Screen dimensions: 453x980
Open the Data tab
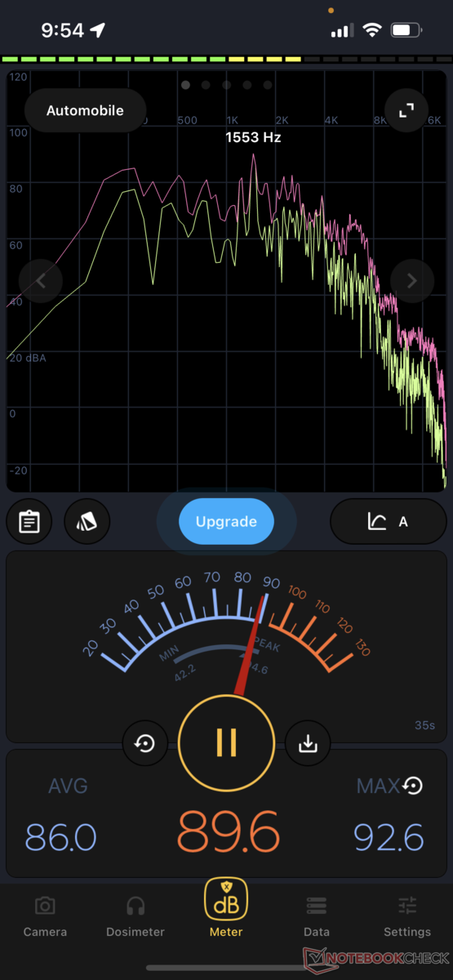317,916
